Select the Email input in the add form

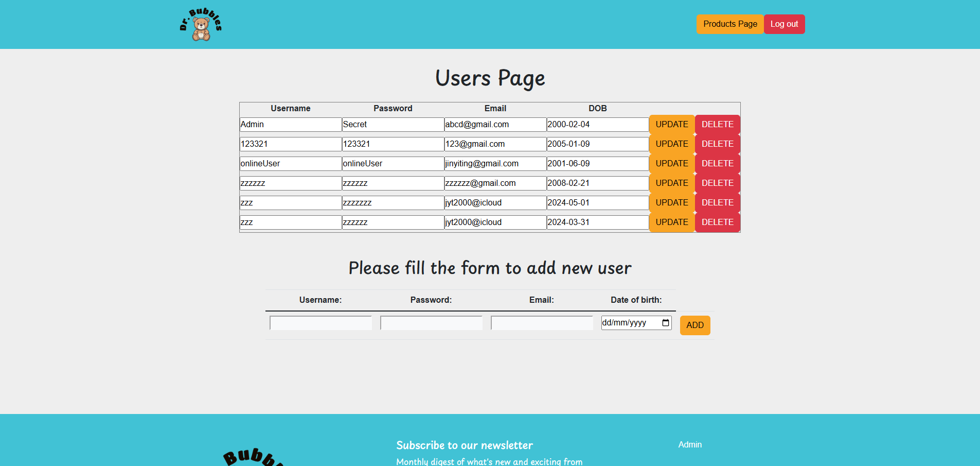[542, 323]
